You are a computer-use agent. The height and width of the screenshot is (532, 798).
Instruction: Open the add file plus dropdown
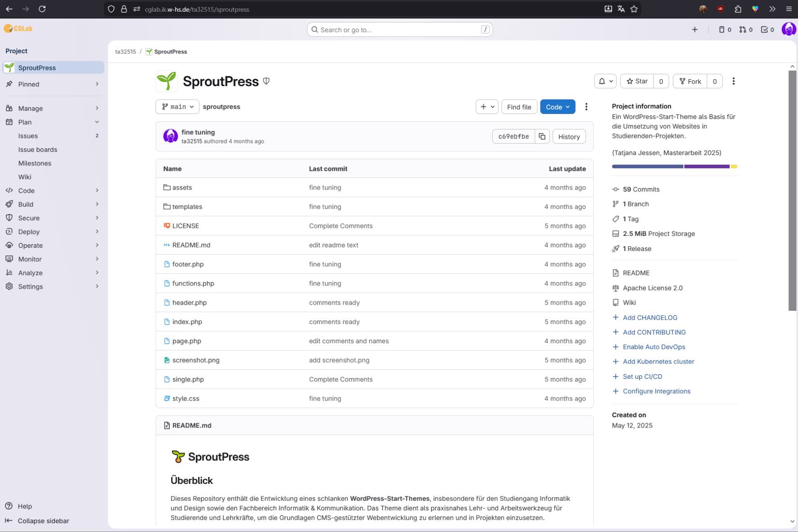[x=487, y=107]
